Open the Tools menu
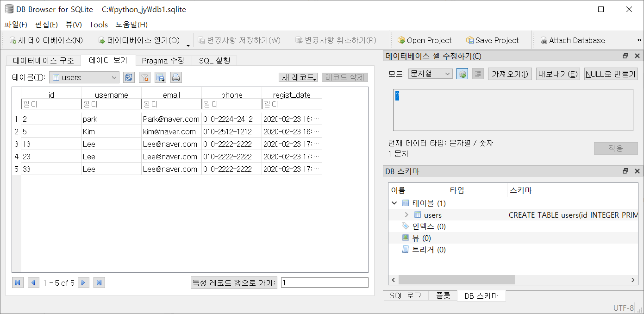644x314 pixels. [99, 25]
